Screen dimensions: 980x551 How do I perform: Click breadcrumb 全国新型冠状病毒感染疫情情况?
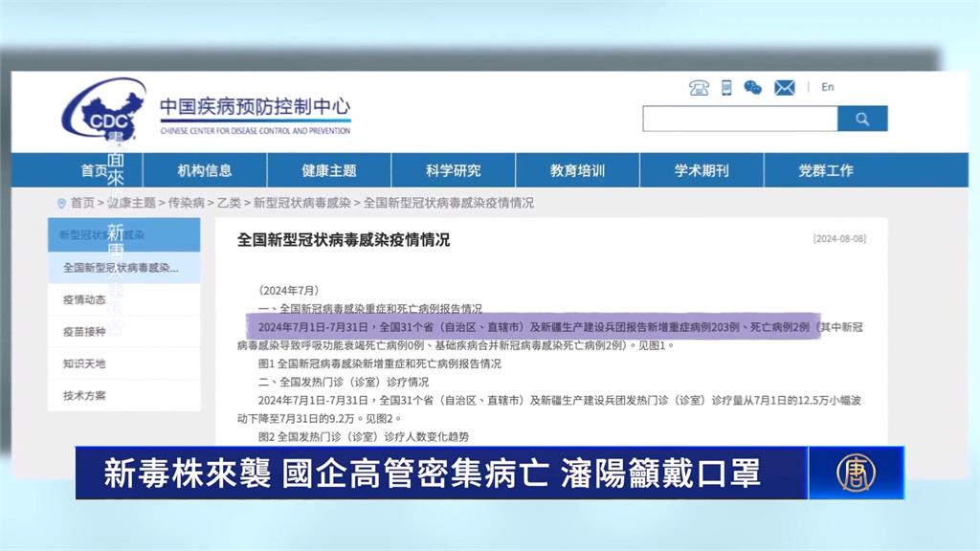[449, 203]
